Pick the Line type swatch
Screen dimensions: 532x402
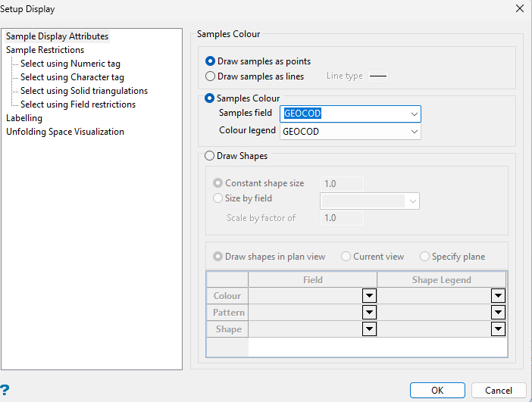pyautogui.click(x=378, y=76)
